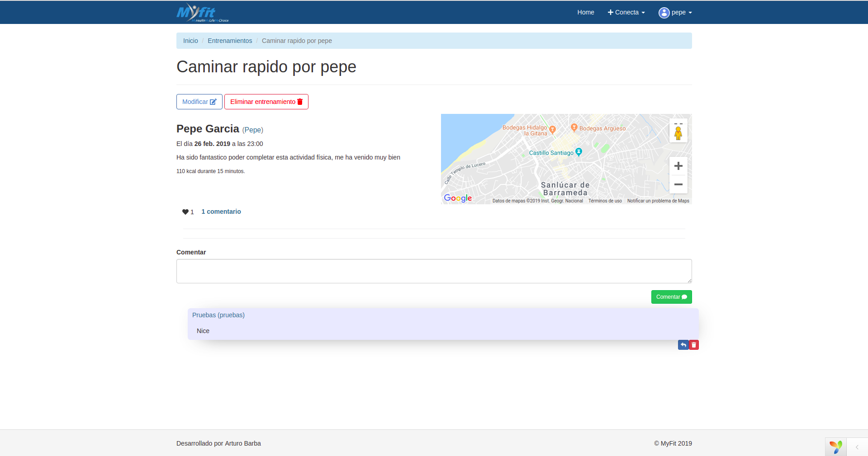Viewport: 868px width, 456px height.
Task: Submit with green Comentar button
Action: tap(672, 297)
